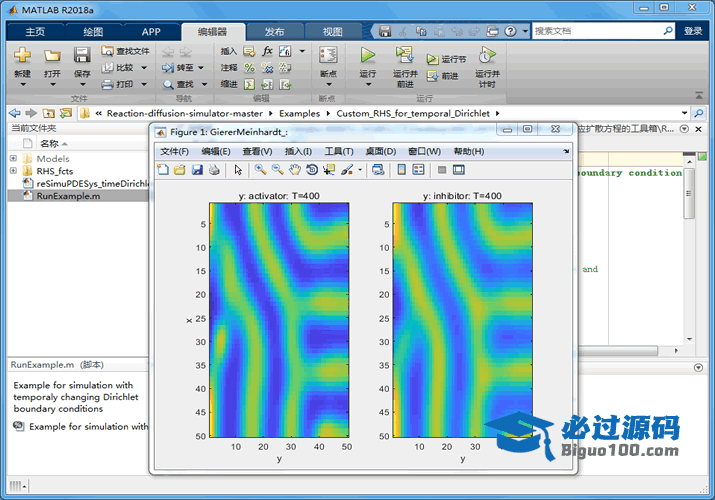
Task: Click the Breakpoints (断点) icon
Action: pos(328,55)
